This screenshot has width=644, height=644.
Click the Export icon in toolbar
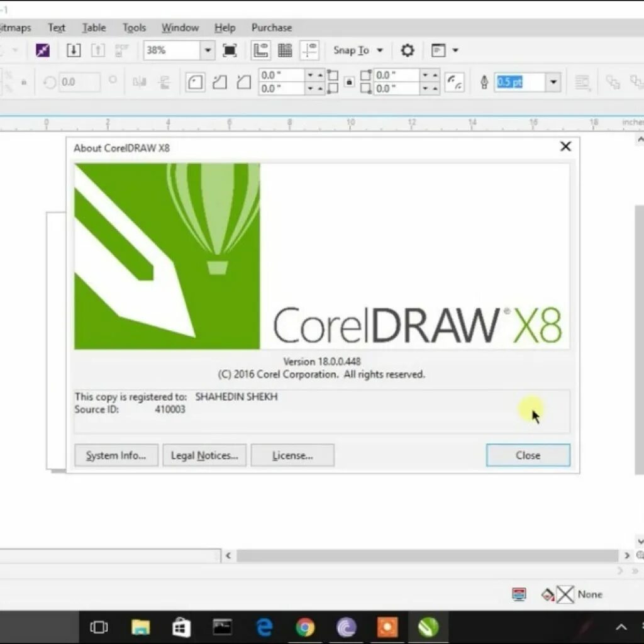(97, 50)
